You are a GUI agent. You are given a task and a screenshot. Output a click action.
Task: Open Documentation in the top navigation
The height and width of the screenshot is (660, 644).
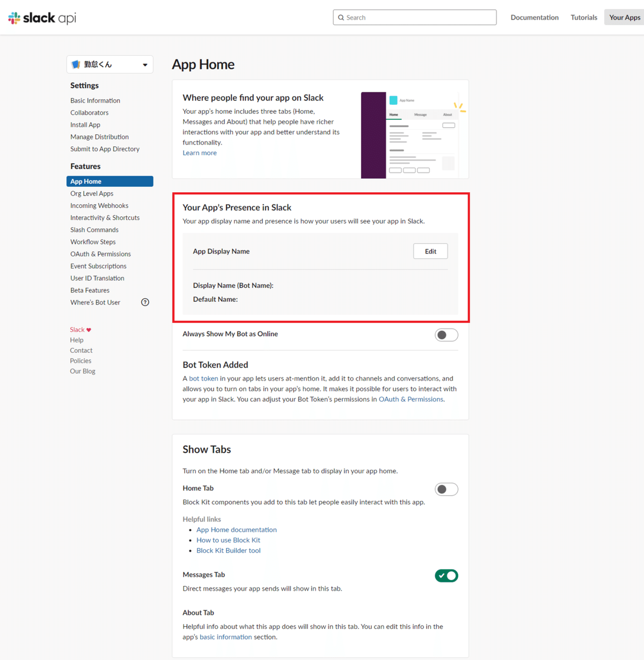[x=535, y=17]
